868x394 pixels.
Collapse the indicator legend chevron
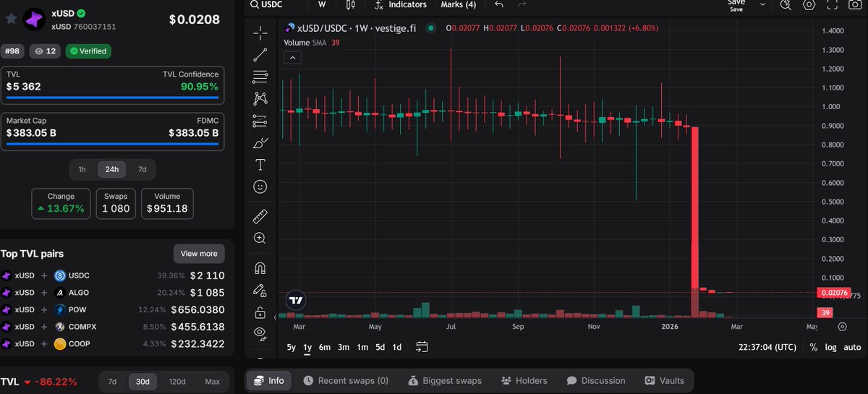point(292,58)
